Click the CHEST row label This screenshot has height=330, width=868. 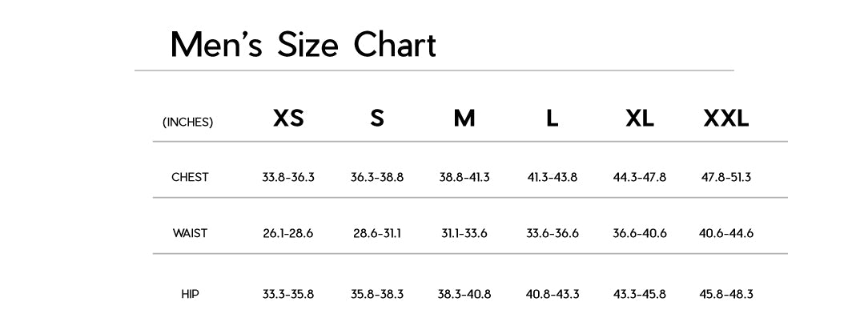click(x=190, y=177)
